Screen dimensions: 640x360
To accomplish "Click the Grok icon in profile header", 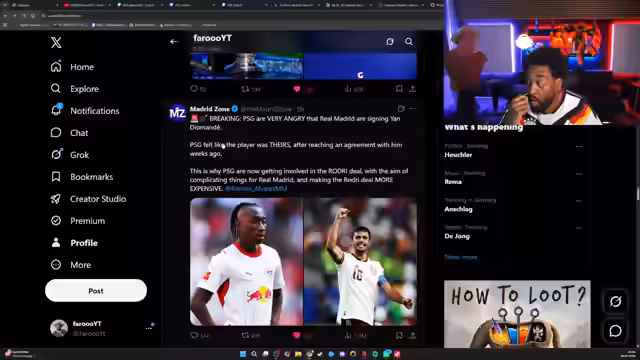I will [390, 42].
